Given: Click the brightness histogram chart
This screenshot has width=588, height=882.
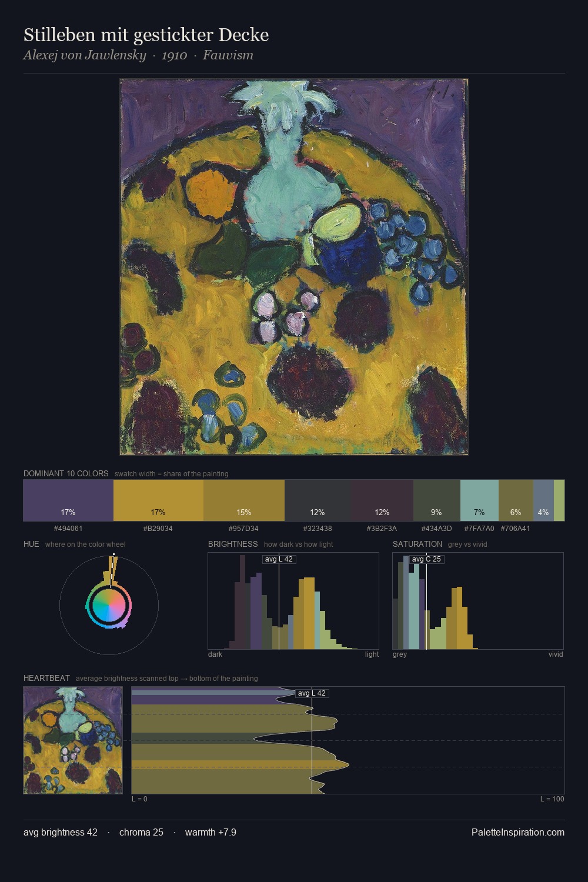Looking at the screenshot, I should click(x=293, y=601).
